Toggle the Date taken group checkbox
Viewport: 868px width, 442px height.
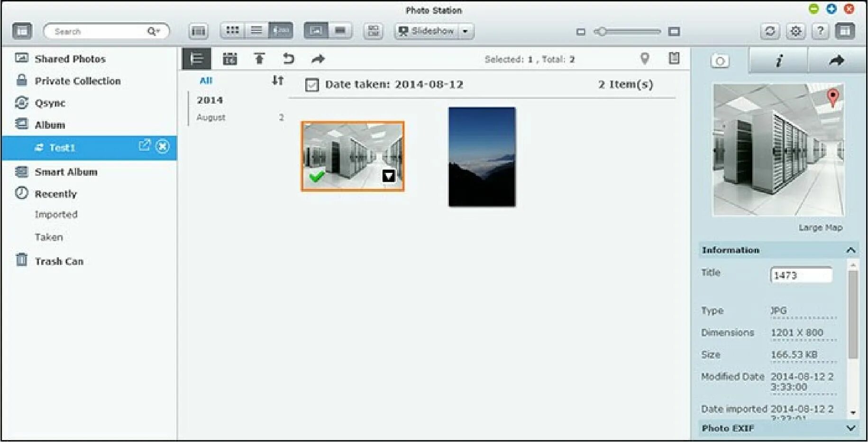point(312,85)
